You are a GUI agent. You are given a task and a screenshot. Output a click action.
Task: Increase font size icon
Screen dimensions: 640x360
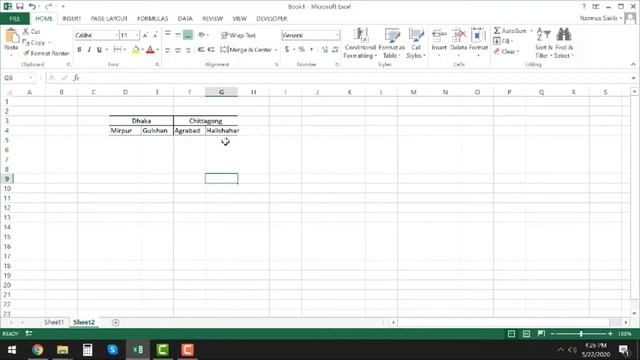pyautogui.click(x=145, y=36)
